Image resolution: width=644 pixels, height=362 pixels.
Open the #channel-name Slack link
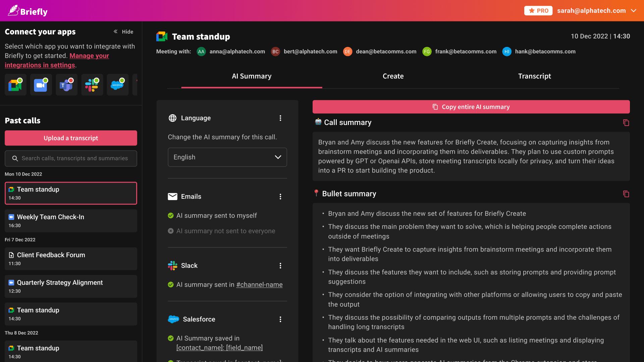[x=259, y=285]
